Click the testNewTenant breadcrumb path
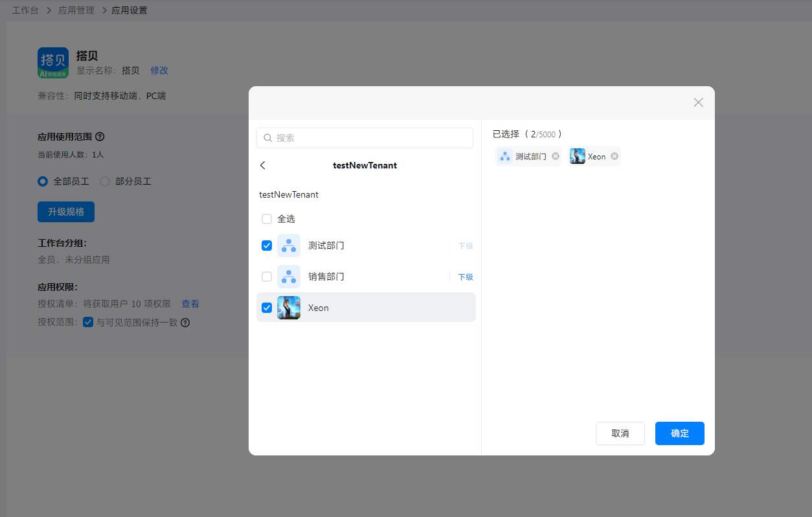Viewport: 812px width, 517px height. coord(289,194)
